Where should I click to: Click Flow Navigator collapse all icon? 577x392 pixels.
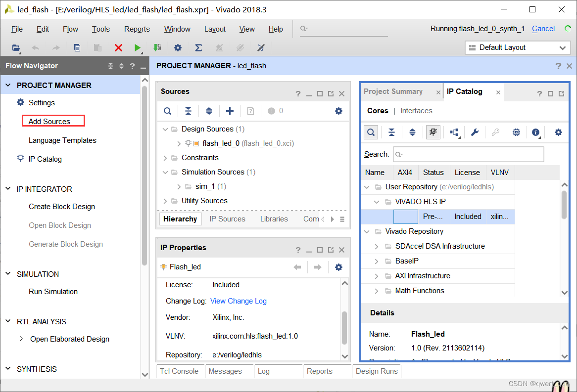(110, 66)
